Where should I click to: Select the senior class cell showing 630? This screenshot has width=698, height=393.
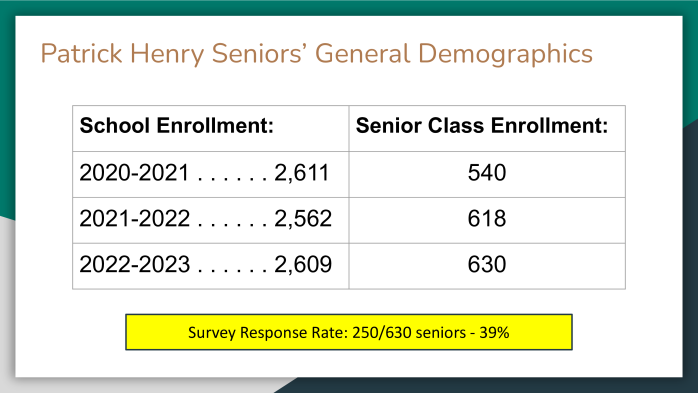click(x=487, y=266)
